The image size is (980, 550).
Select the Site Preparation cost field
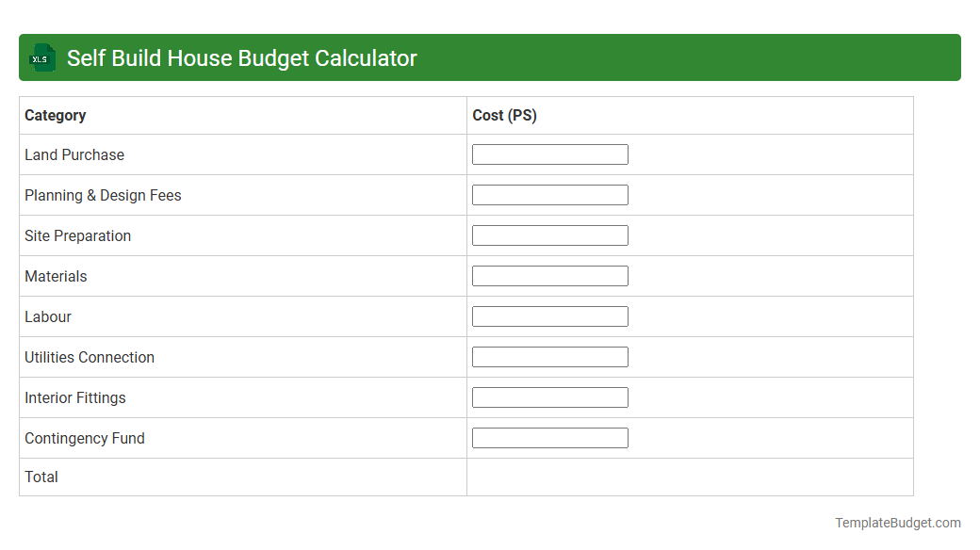549,235
